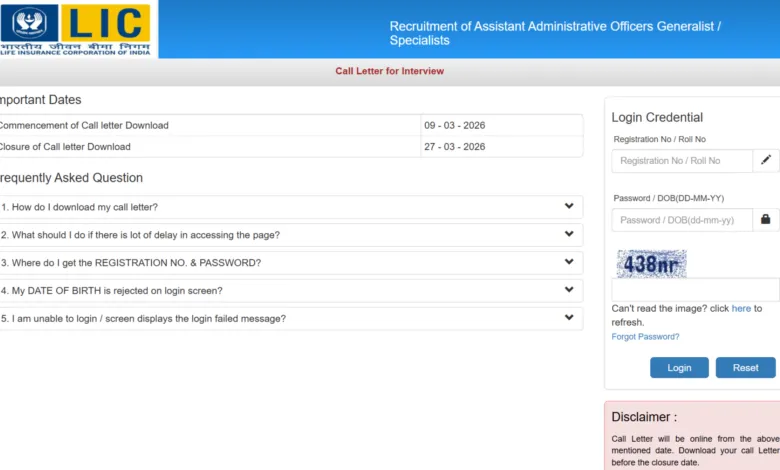Image resolution: width=780 pixels, height=470 pixels.
Task: Click the Recruitment of Assistant Administrative Officers title
Action: [x=555, y=33]
